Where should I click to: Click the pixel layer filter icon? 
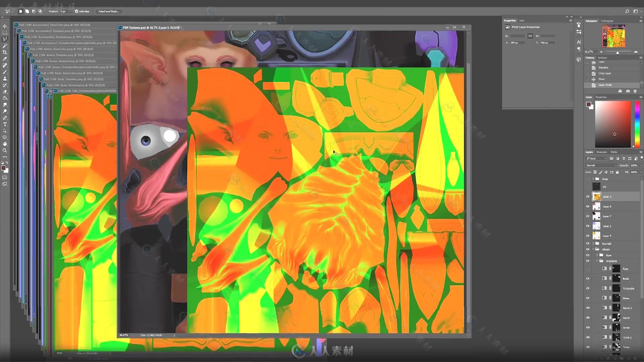coord(611,159)
